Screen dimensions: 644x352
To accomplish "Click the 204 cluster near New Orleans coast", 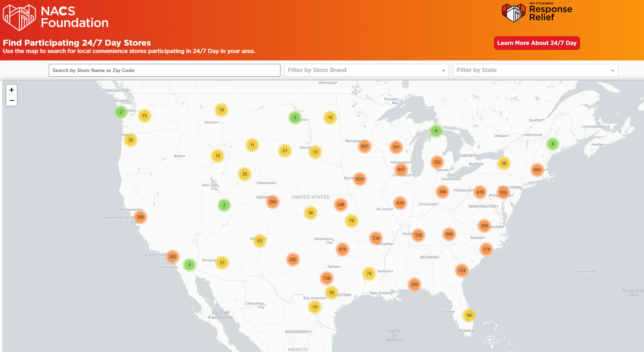I will pos(414,285).
